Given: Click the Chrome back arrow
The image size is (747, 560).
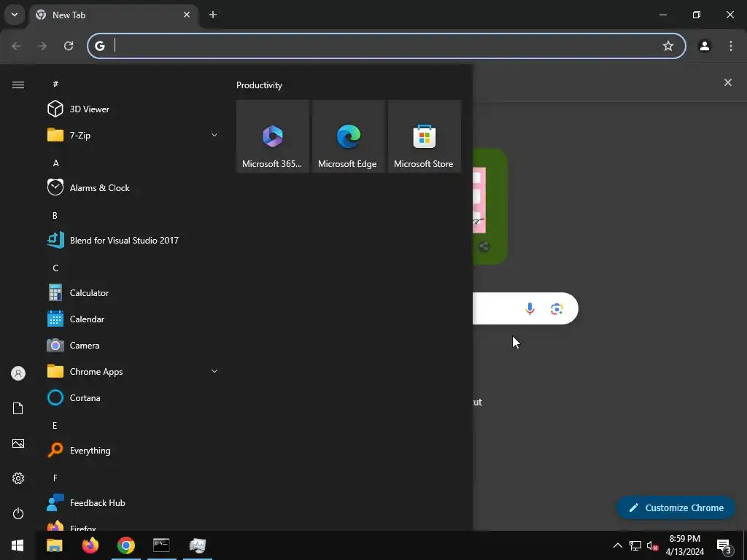Looking at the screenshot, I should (x=16, y=46).
